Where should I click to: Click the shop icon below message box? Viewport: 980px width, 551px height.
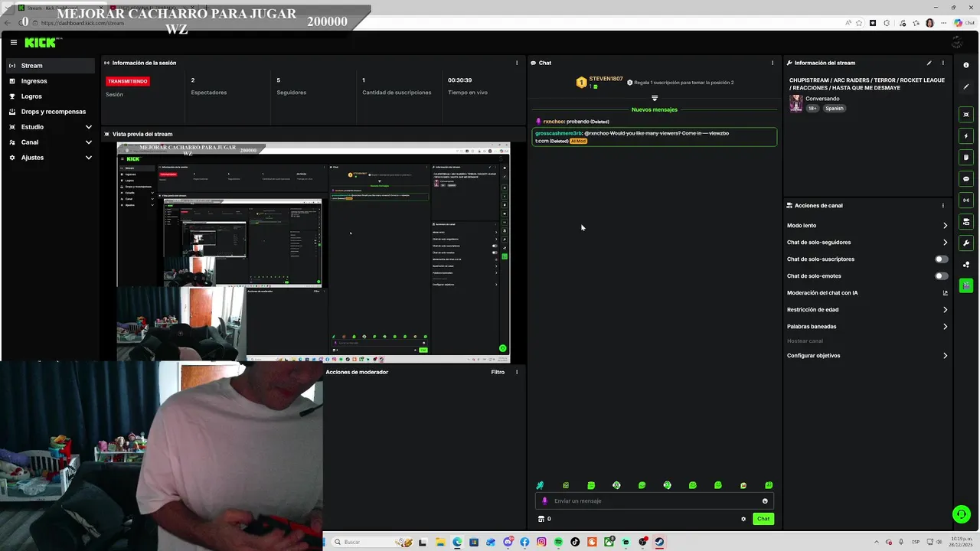click(541, 519)
